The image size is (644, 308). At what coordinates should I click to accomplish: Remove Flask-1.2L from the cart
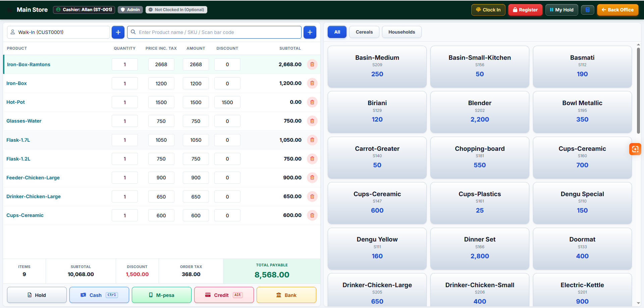tap(312, 159)
